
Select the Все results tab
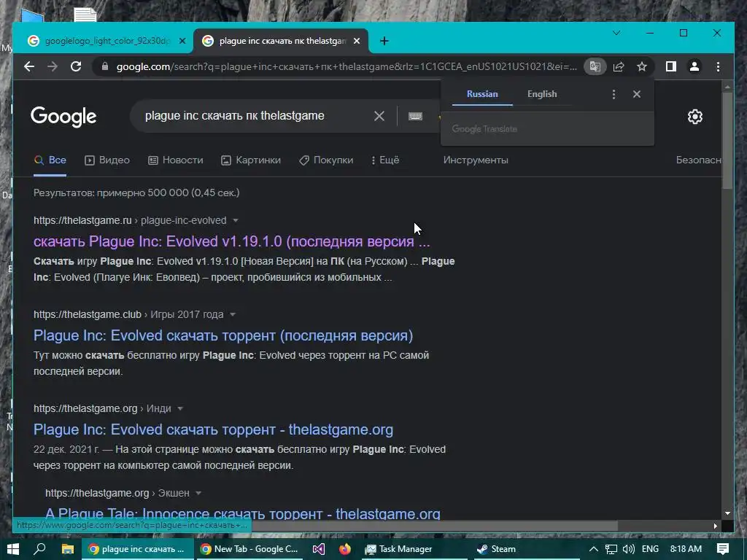[x=50, y=160]
